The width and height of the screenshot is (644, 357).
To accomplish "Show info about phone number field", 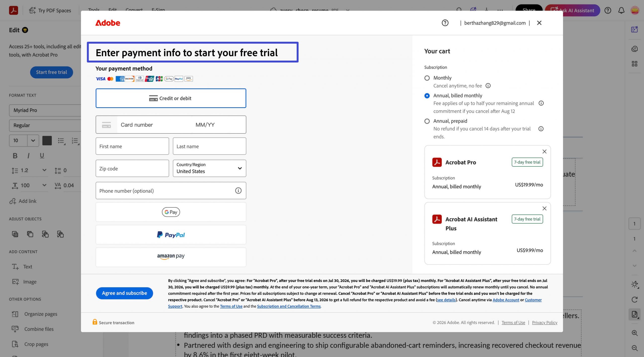I will [238, 191].
